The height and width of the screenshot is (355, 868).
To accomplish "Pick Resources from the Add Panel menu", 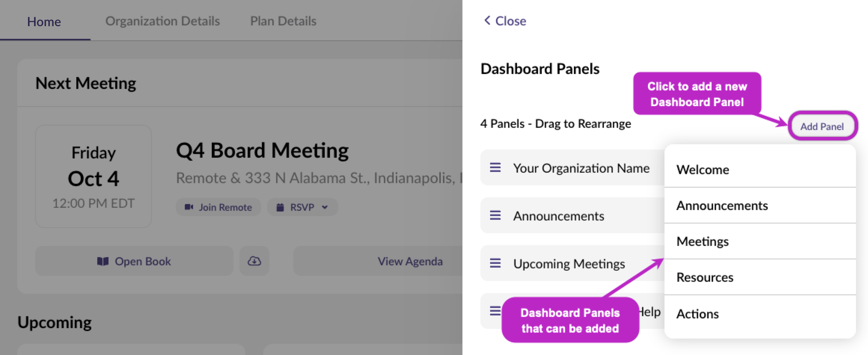I will coord(705,277).
